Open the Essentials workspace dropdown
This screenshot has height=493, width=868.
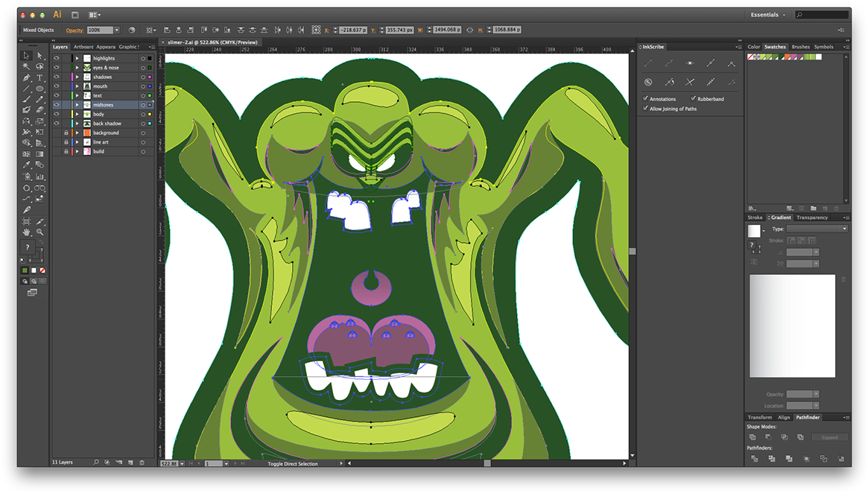pos(767,14)
